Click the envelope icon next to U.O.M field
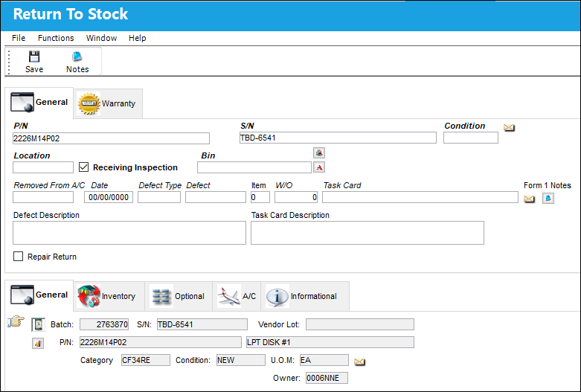Image resolution: width=581 pixels, height=392 pixels. [359, 362]
